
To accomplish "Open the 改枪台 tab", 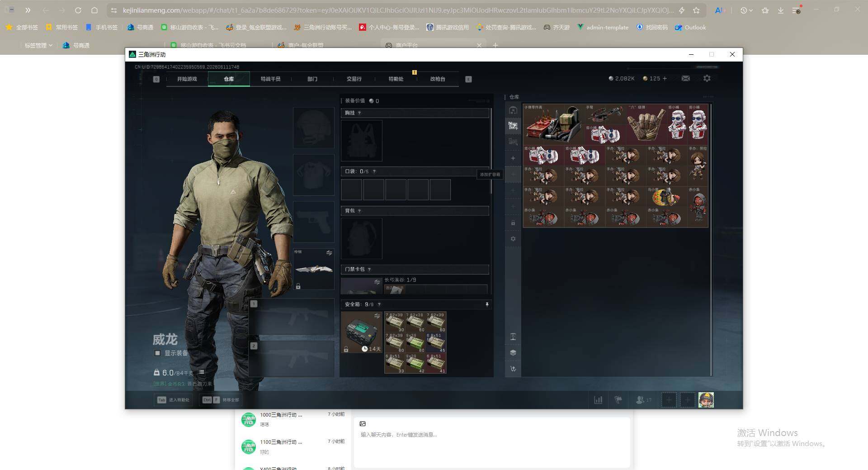I will coord(438,79).
